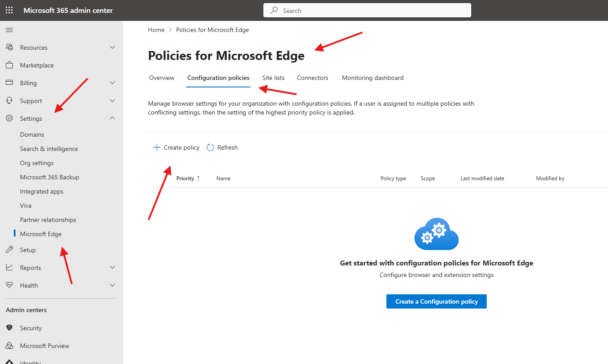
Task: Collapse the Settings section chevron
Action: tap(112, 118)
